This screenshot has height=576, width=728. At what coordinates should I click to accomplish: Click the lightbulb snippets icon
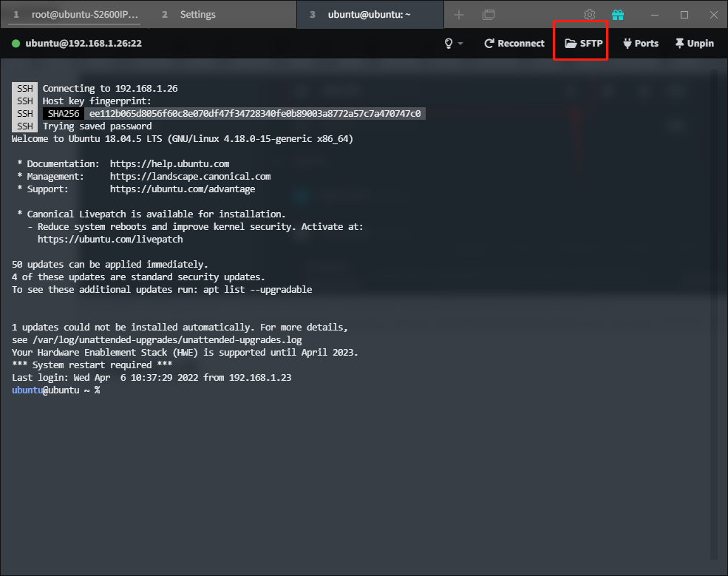(449, 43)
